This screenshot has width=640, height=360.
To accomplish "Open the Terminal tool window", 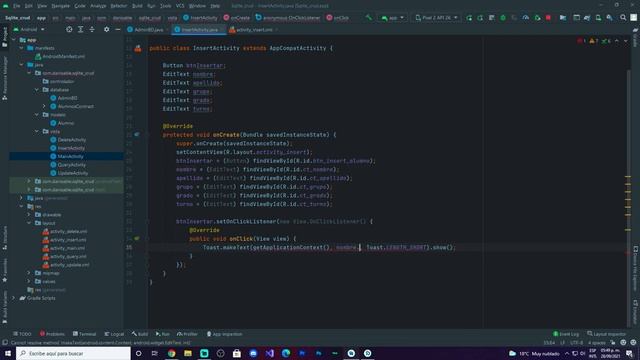I will [x=84, y=334].
